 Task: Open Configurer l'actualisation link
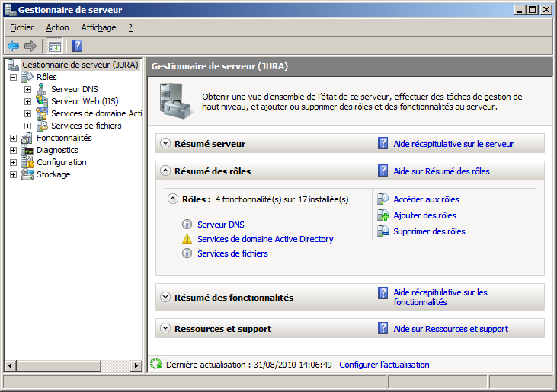click(x=384, y=365)
